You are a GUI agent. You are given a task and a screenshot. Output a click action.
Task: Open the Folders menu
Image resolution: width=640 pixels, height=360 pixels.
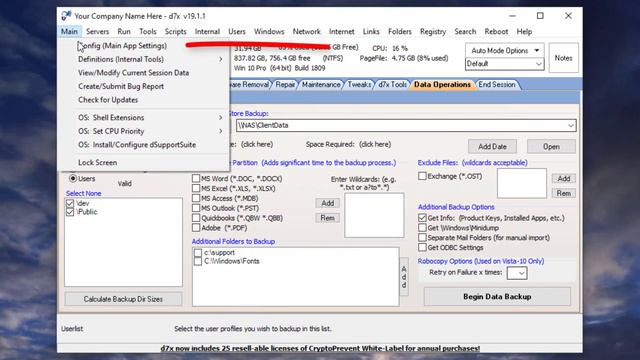400,31
